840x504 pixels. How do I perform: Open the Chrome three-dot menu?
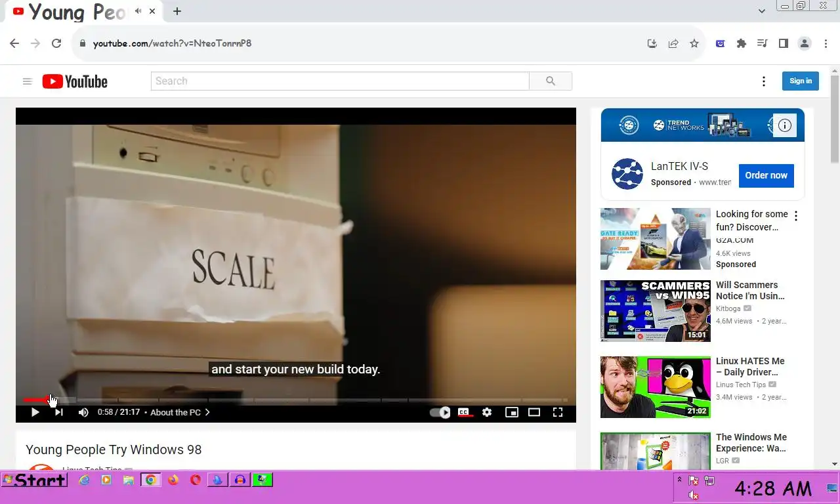pyautogui.click(x=826, y=43)
